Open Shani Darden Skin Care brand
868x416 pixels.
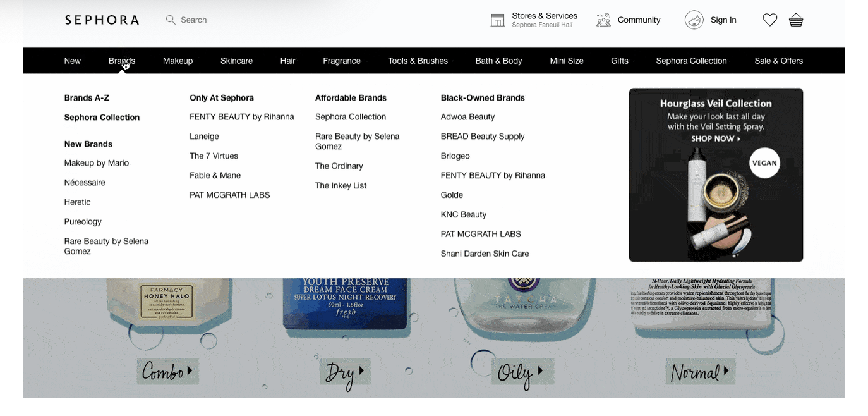(485, 254)
